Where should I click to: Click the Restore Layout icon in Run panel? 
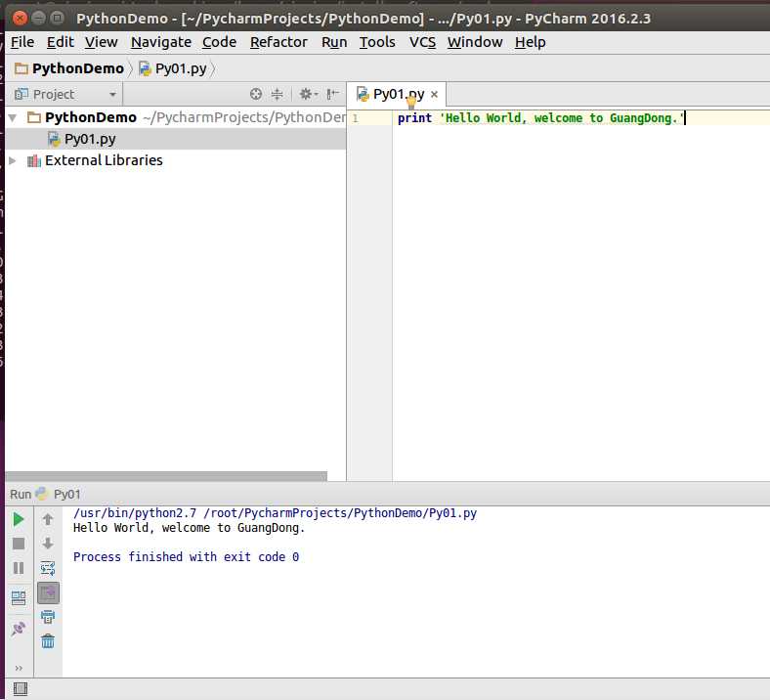pos(19,597)
